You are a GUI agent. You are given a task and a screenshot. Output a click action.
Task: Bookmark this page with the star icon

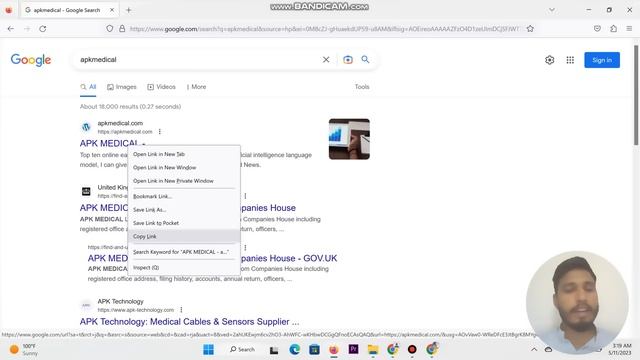pos(530,29)
